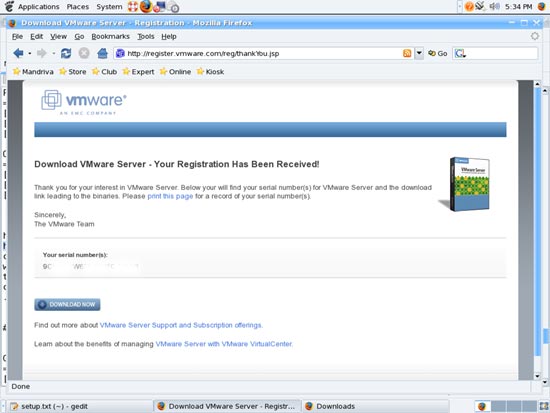
Task: Open the Places menu in the panel
Action: (78, 7)
